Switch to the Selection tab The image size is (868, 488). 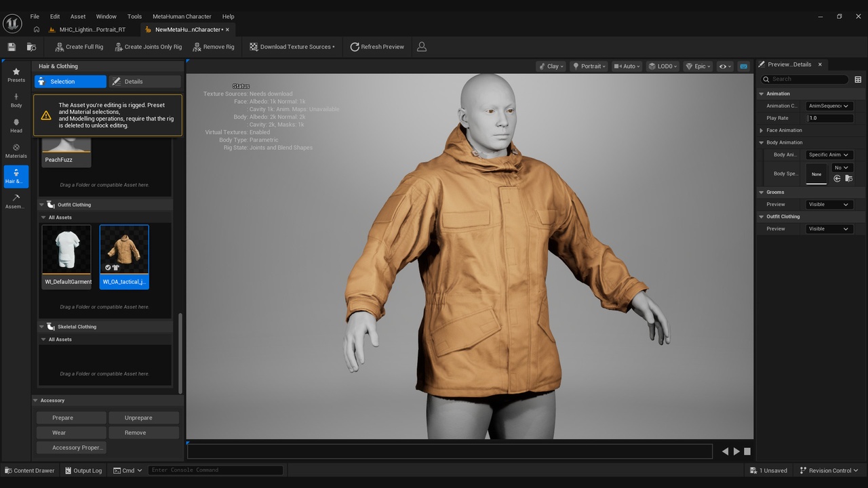pos(71,81)
